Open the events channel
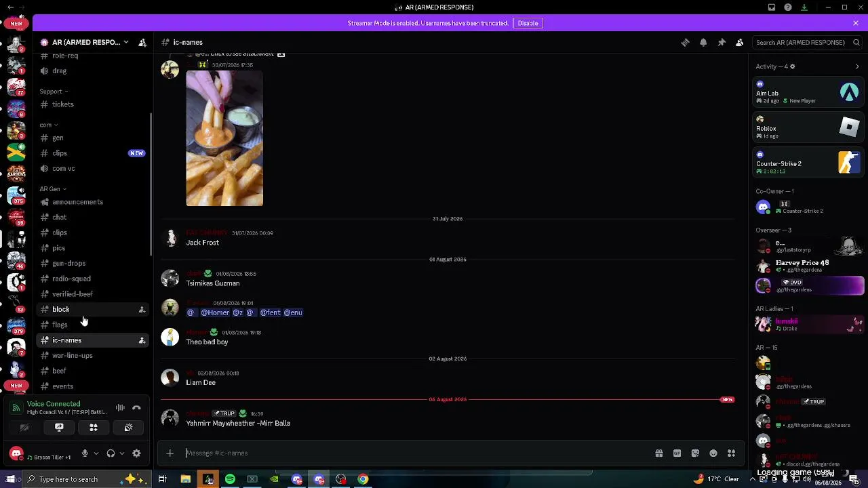 tap(92, 386)
